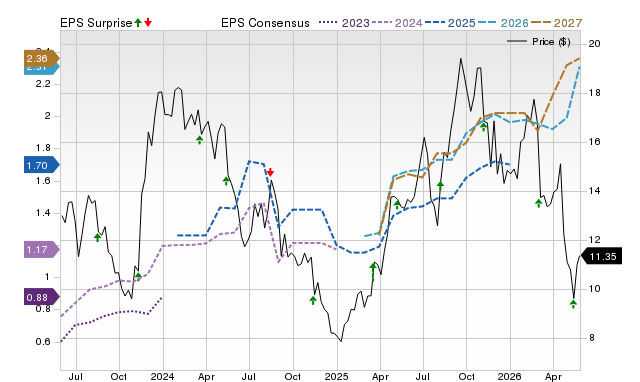Click the 0.6 label on the EPS axis
Screen dimensions: 640x382
click(x=43, y=342)
